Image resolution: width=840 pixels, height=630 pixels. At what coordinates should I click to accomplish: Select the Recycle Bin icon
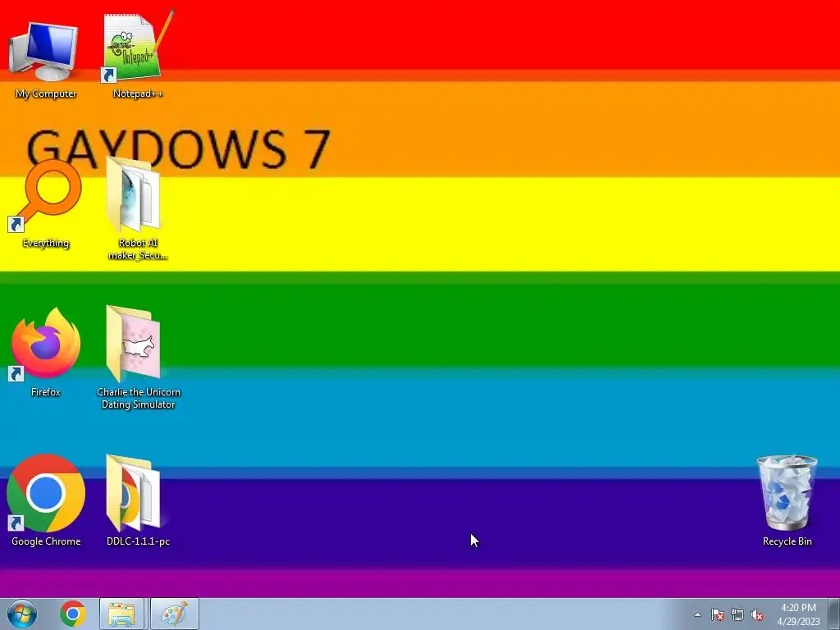click(787, 493)
